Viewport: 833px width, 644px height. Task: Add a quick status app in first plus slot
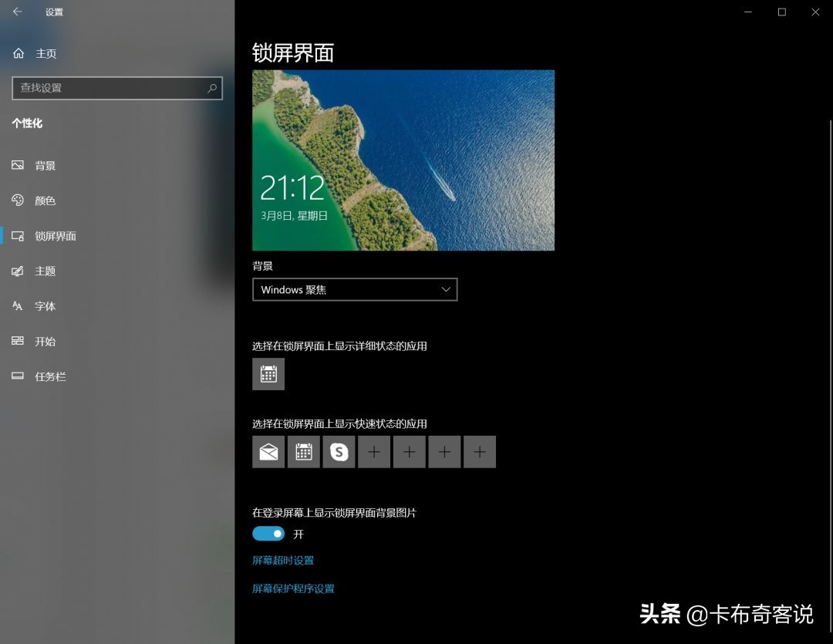[x=374, y=452]
